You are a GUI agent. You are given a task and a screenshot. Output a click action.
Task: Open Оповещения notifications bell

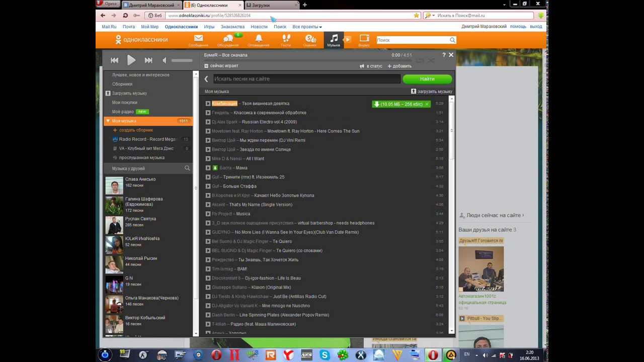pyautogui.click(x=259, y=40)
